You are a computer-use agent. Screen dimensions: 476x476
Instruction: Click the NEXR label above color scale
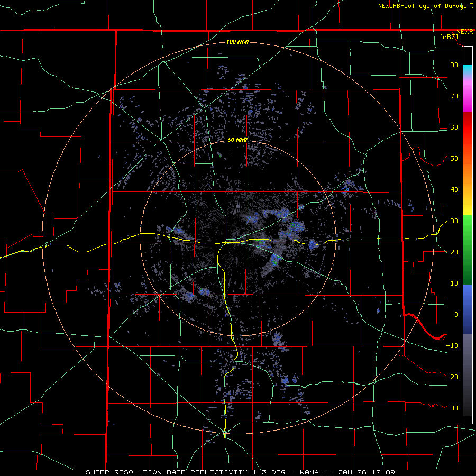click(x=464, y=32)
